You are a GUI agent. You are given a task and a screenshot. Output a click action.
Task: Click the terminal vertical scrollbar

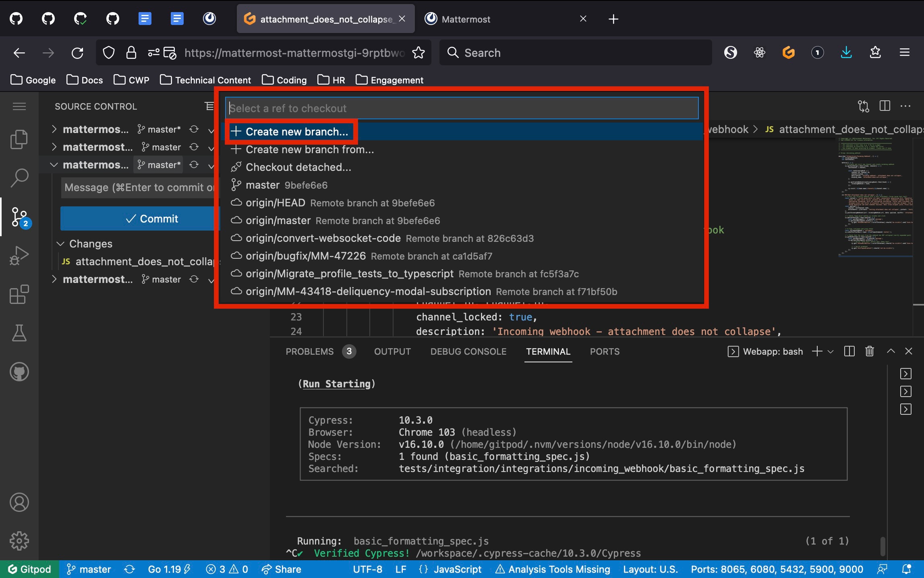tap(883, 546)
